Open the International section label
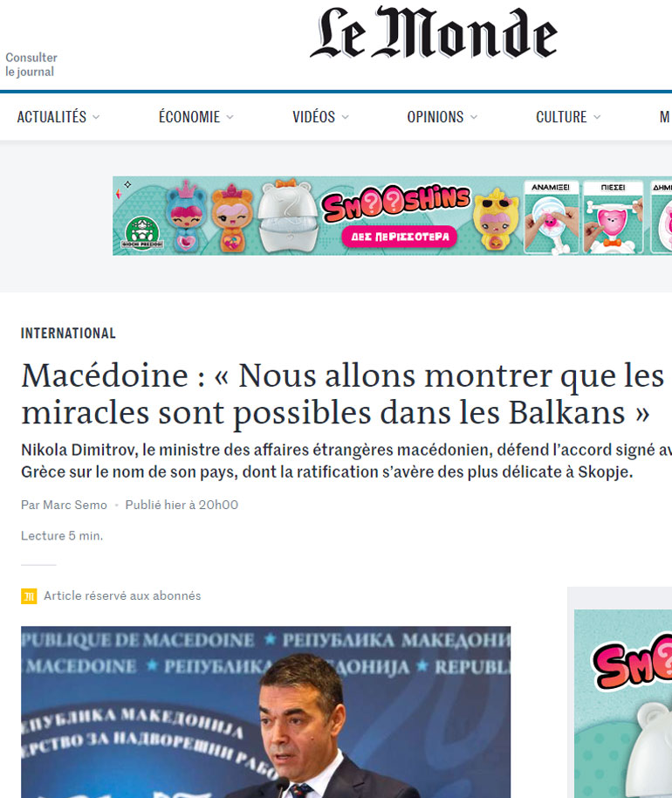 click(x=68, y=334)
